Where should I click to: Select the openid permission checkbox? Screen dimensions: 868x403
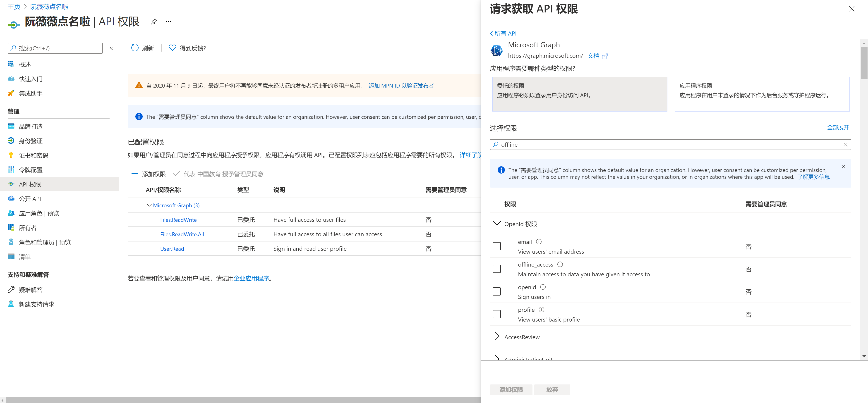pyautogui.click(x=496, y=291)
